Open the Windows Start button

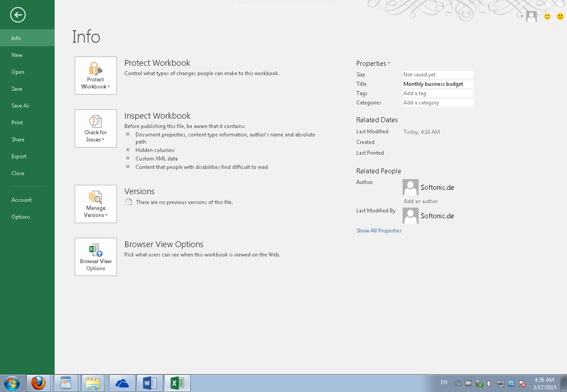tap(12, 383)
